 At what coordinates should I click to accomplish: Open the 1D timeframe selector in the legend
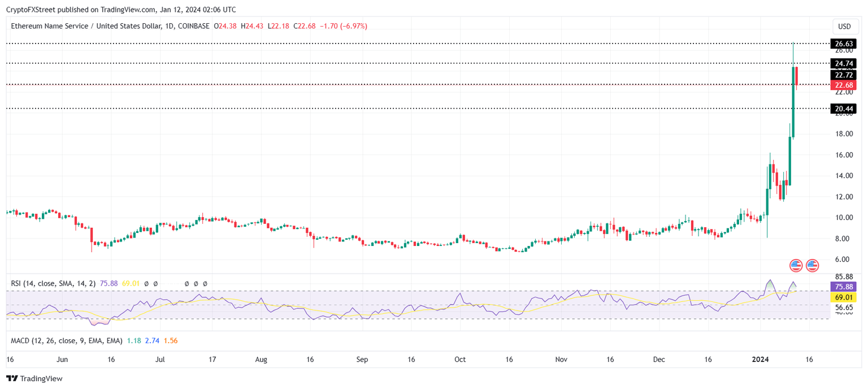[x=168, y=26]
